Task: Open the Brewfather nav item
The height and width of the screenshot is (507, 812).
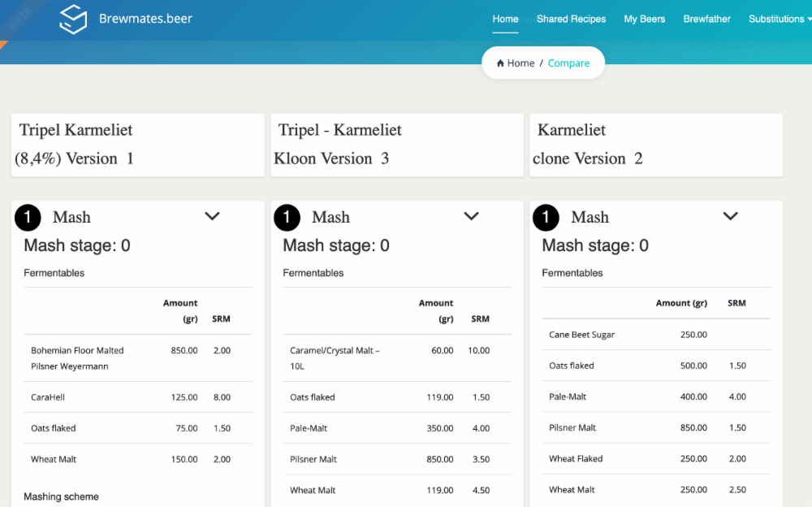Action: pos(707,19)
